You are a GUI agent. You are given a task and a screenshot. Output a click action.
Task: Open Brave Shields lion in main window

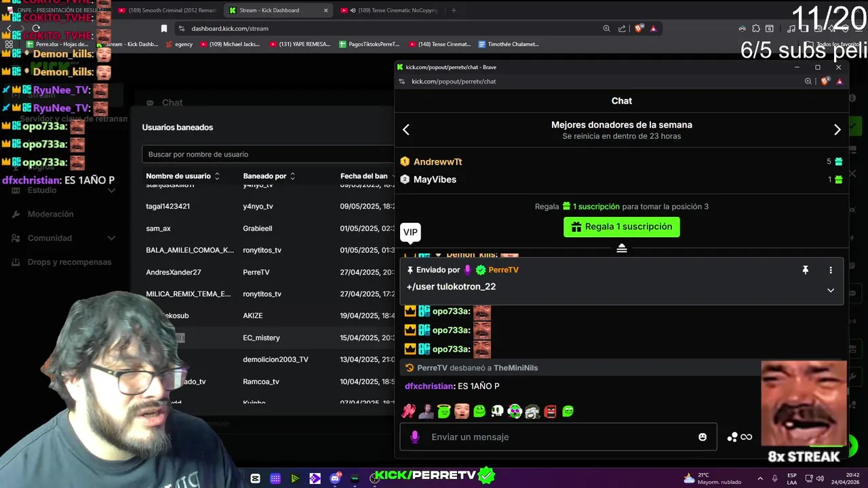[x=638, y=28]
